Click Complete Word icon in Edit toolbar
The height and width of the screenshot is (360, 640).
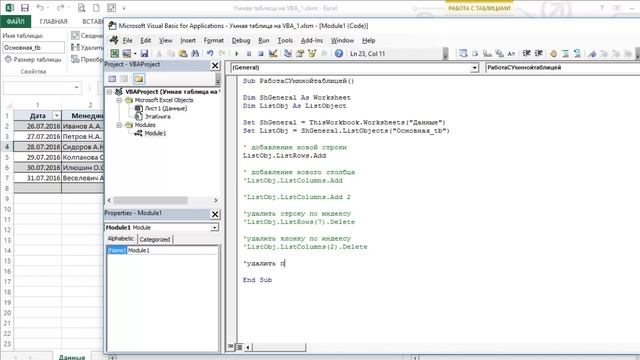pyautogui.click(x=511, y=53)
